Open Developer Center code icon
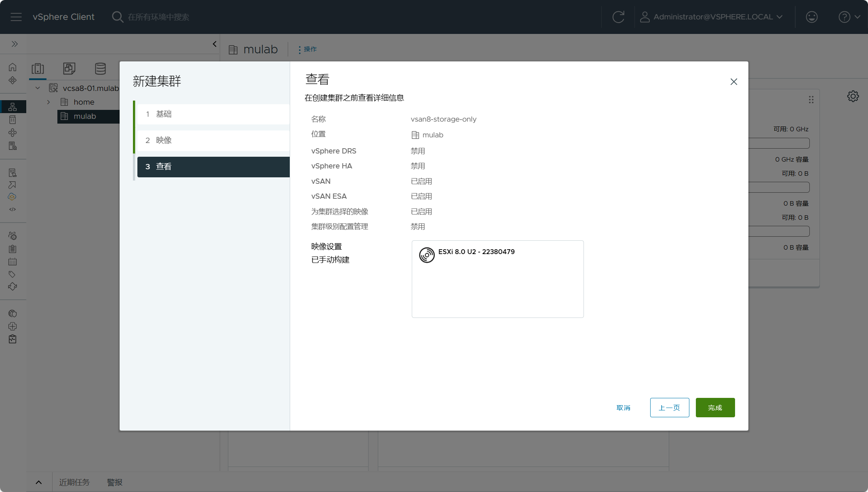The image size is (868, 492). tap(13, 209)
